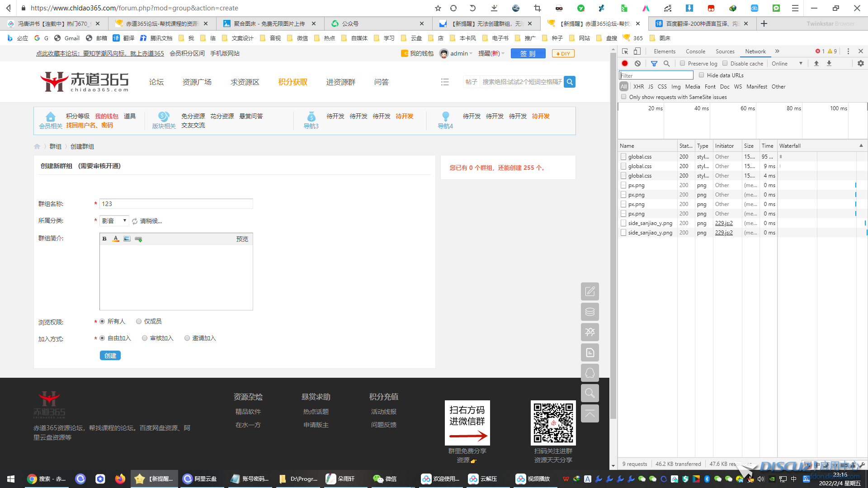Toggle DevTools device toolbar icon

[637, 51]
